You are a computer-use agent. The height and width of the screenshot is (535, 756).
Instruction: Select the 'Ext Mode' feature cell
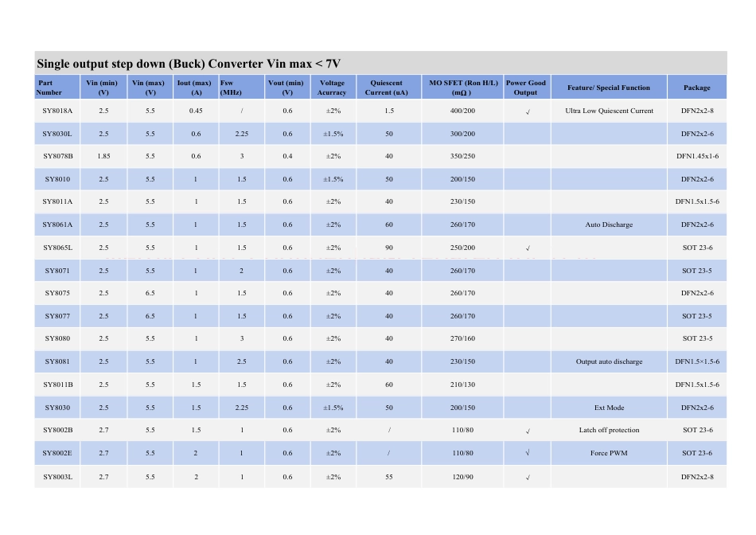tap(609, 408)
